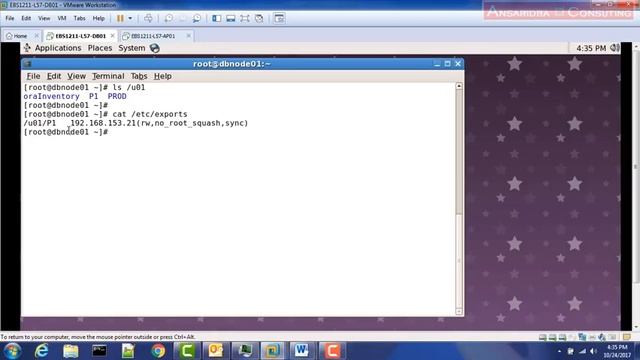Open the GNOME System menu

pos(131,48)
